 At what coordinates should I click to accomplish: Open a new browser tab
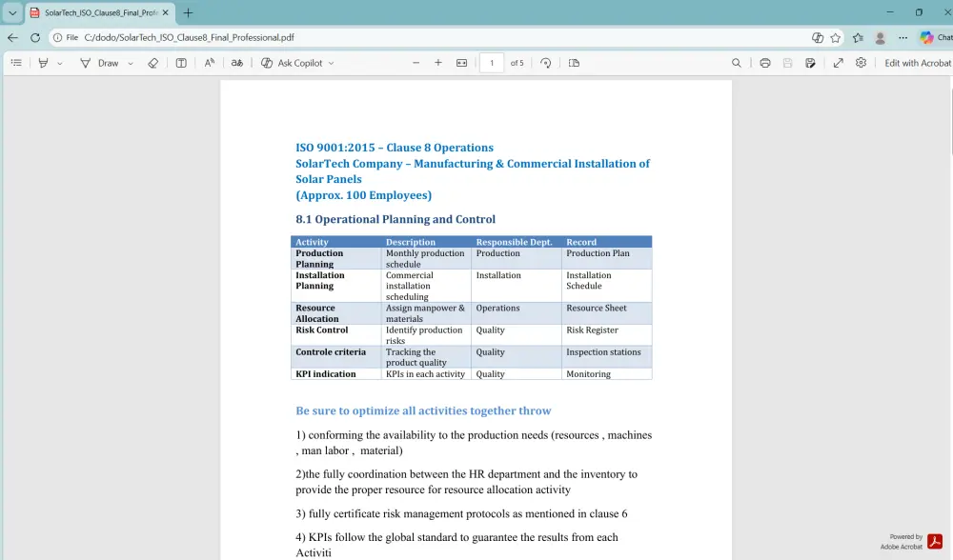[188, 12]
